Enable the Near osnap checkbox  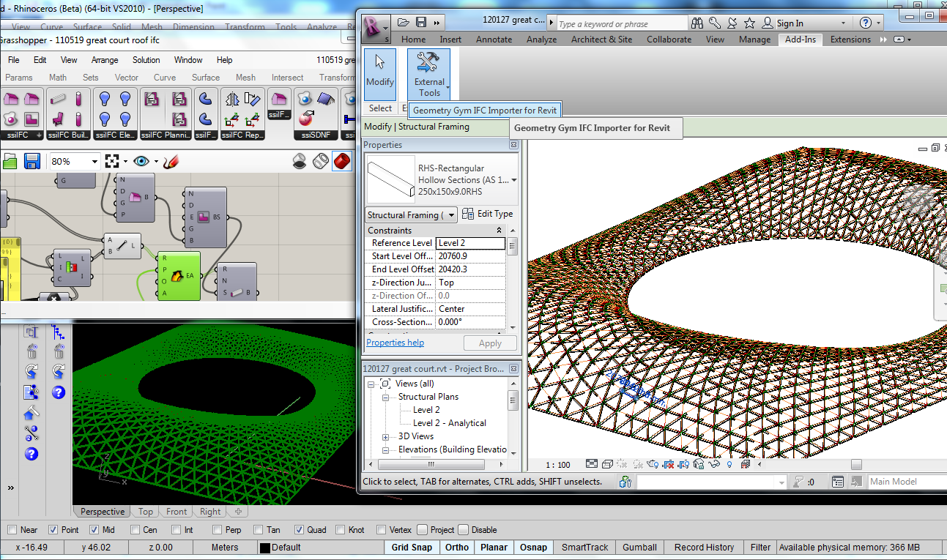(x=12, y=530)
